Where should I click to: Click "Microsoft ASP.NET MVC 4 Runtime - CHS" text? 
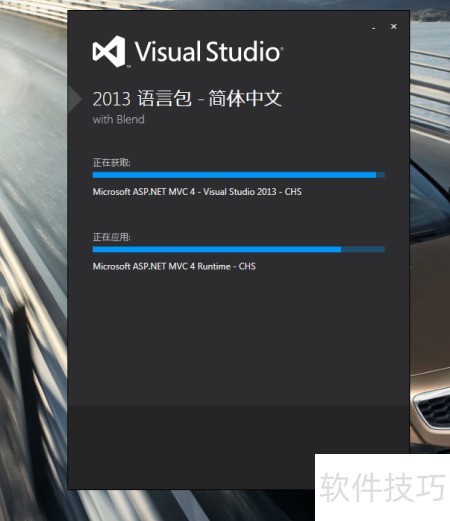(174, 266)
